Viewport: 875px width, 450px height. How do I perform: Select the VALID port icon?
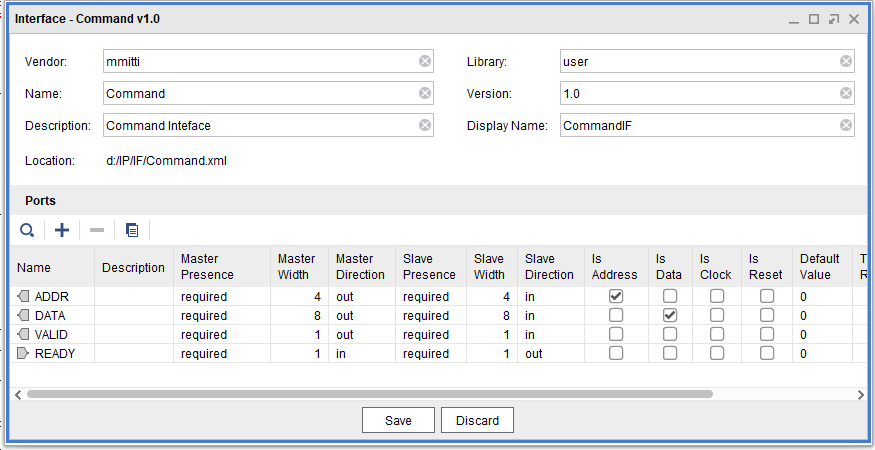(23, 334)
